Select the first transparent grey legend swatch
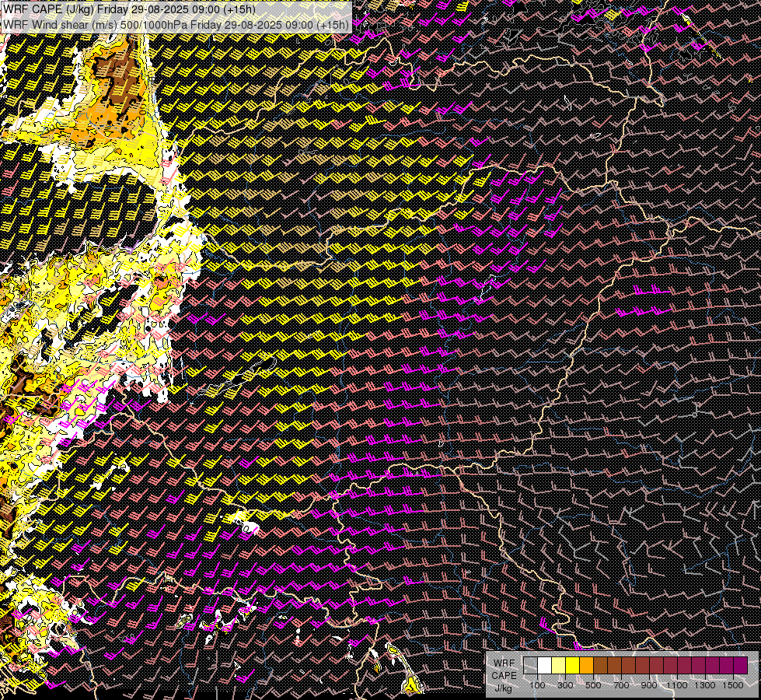The height and width of the screenshot is (700, 761). (530, 666)
